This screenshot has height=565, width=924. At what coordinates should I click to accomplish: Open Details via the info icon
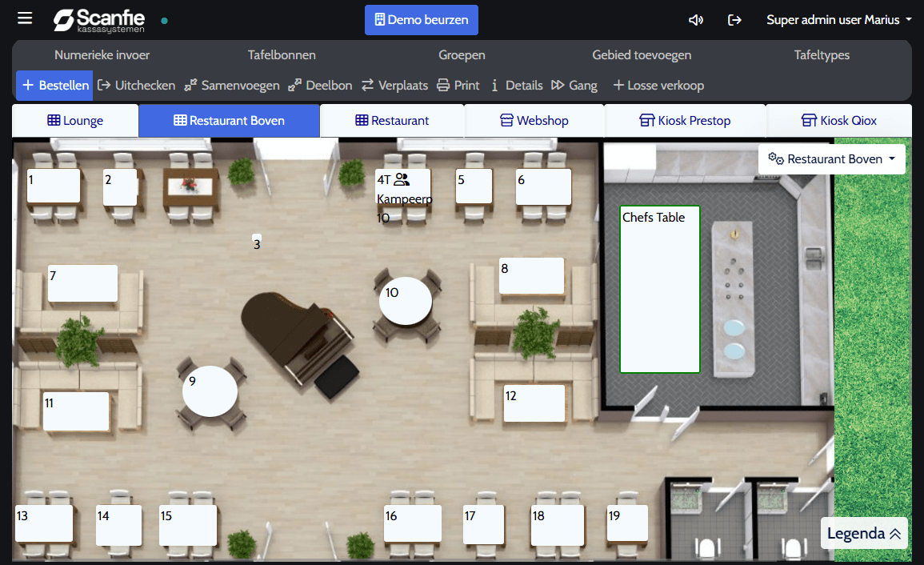pos(516,85)
